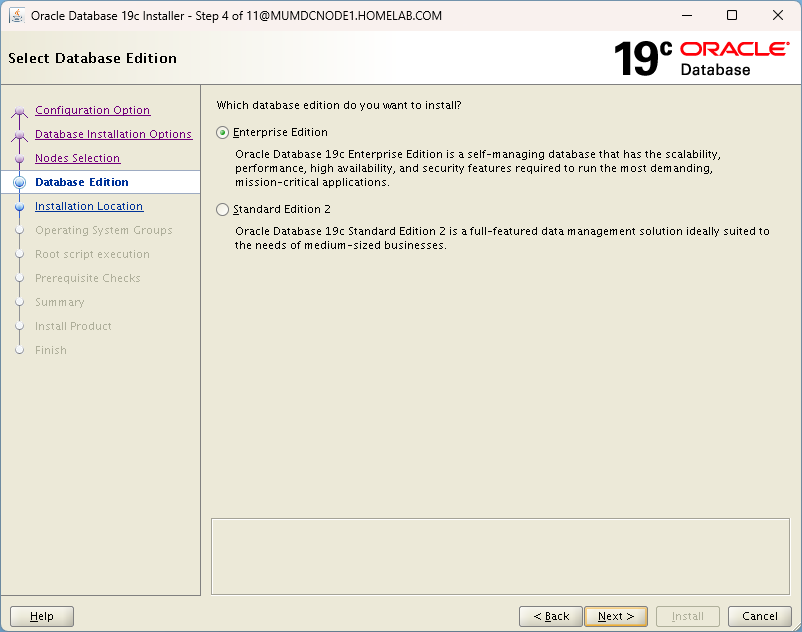Open the Configuration Option step link

click(92, 110)
